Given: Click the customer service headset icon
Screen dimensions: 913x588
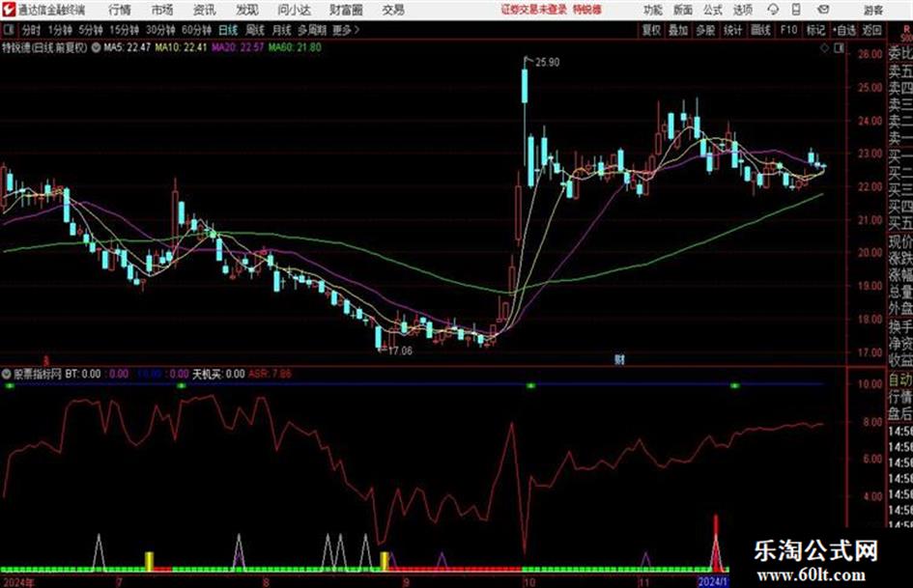Looking at the screenshot, I should 773,10.
